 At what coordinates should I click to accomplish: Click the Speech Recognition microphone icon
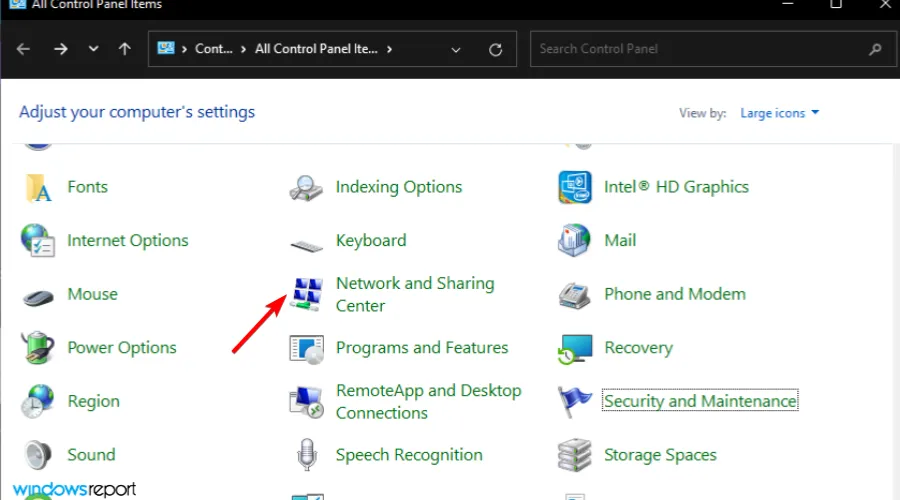click(x=305, y=455)
